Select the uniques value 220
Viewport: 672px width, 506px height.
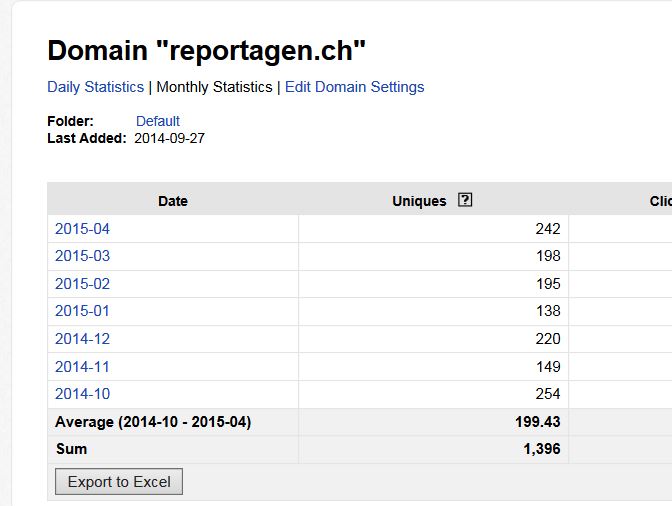(548, 339)
